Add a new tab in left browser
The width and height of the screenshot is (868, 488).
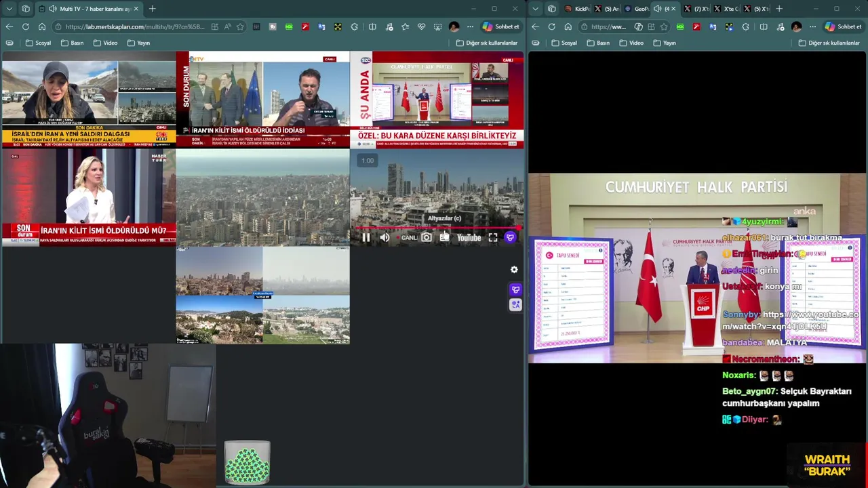pyautogui.click(x=152, y=9)
